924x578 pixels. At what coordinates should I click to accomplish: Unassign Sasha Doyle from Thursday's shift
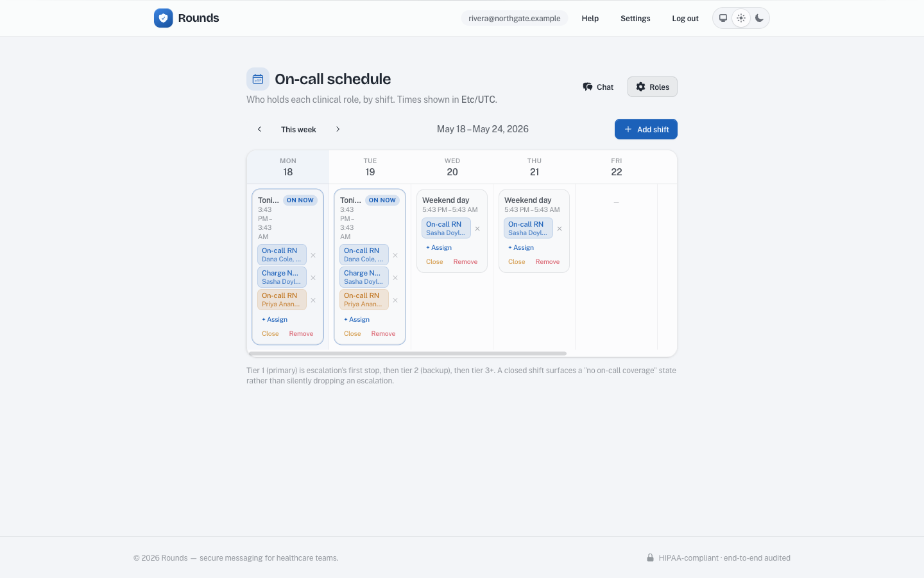[560, 229]
